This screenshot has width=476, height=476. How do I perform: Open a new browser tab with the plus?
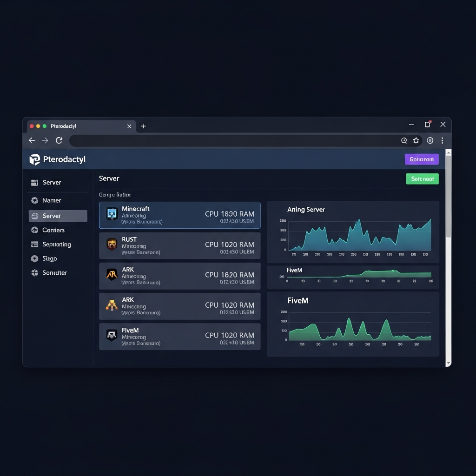click(143, 126)
